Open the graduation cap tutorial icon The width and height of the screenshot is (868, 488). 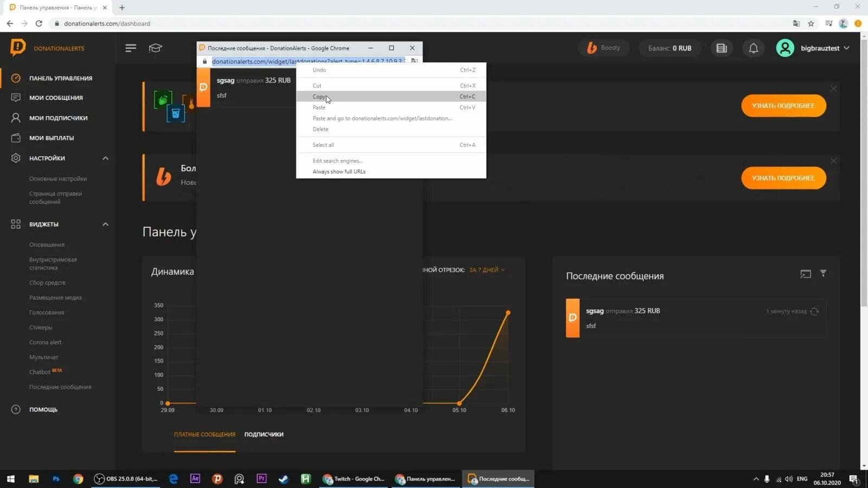point(156,48)
